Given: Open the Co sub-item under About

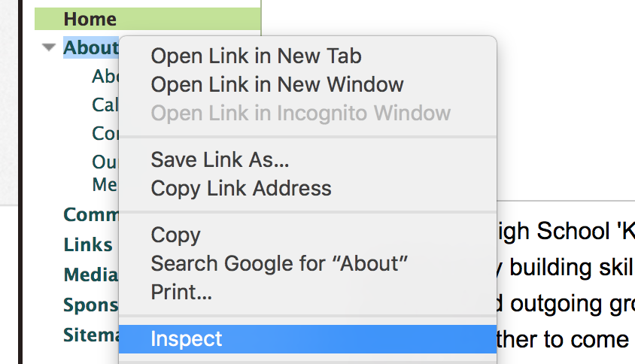Looking at the screenshot, I should (x=105, y=133).
